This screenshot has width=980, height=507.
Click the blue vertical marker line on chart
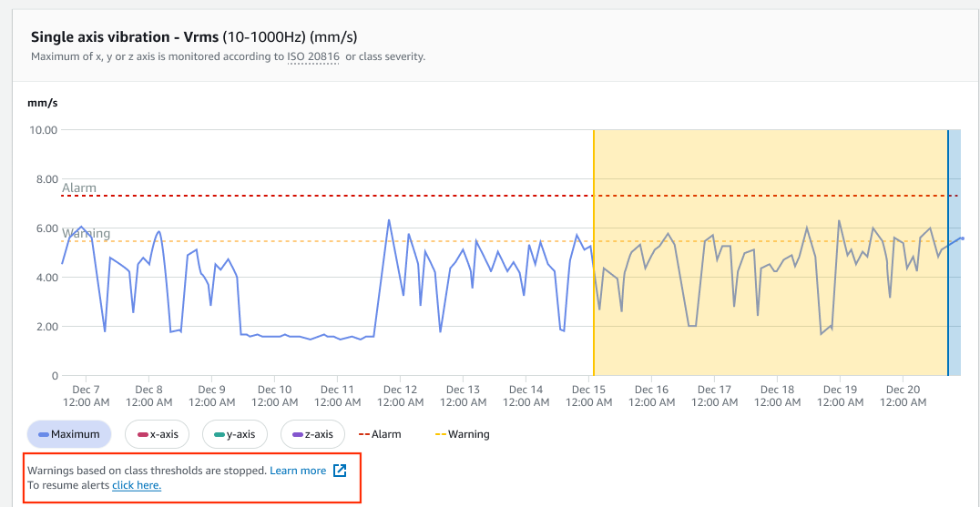948,252
